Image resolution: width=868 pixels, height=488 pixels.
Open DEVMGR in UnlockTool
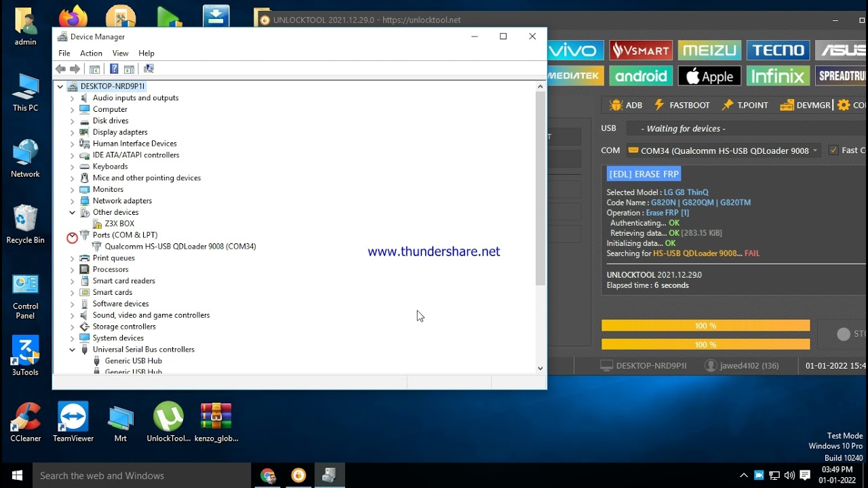[x=806, y=105]
